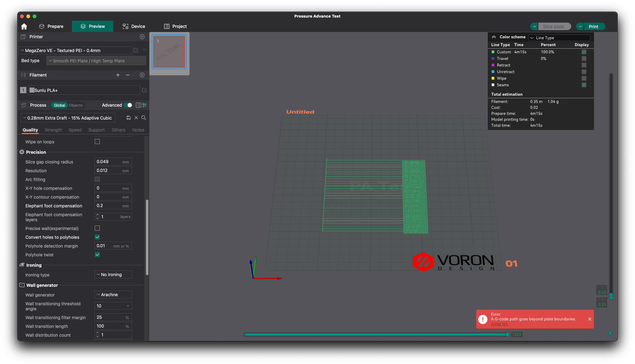Enable Arc fitting

coord(97,179)
